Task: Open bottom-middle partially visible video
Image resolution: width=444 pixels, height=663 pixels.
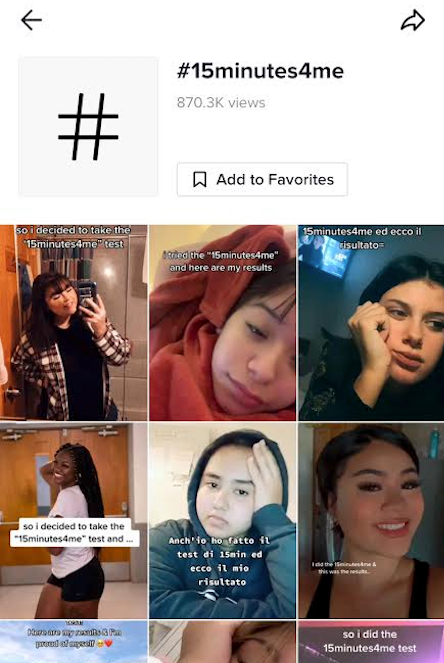Action: (222, 641)
